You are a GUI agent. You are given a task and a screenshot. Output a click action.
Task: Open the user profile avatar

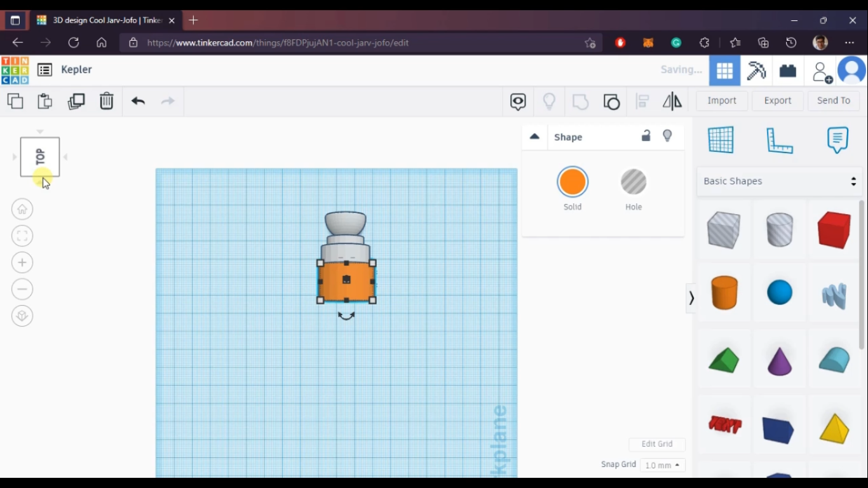(852, 71)
